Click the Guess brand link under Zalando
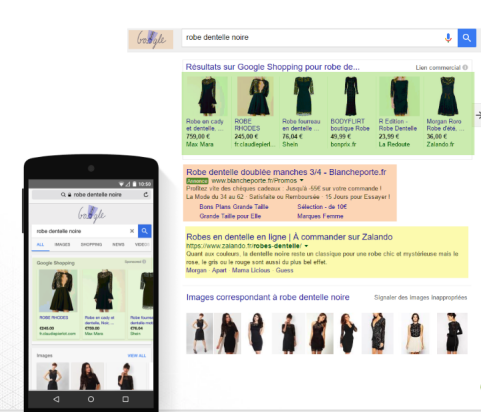This screenshot has height=412, width=482. pos(284,270)
